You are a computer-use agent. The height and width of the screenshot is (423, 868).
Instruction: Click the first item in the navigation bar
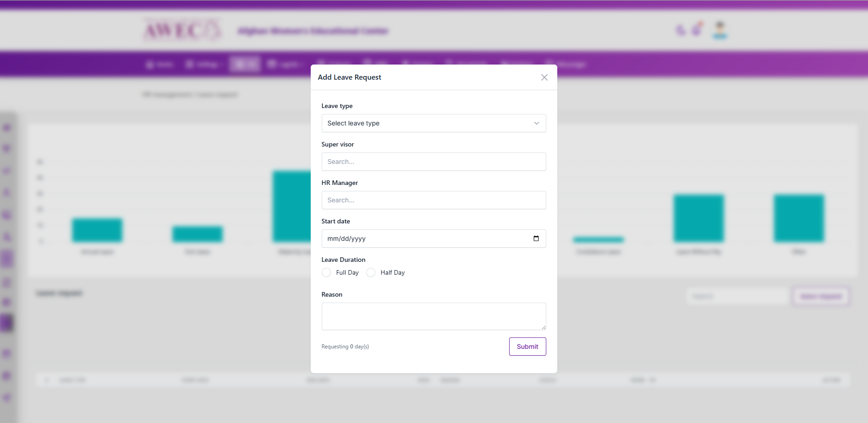pyautogui.click(x=159, y=64)
